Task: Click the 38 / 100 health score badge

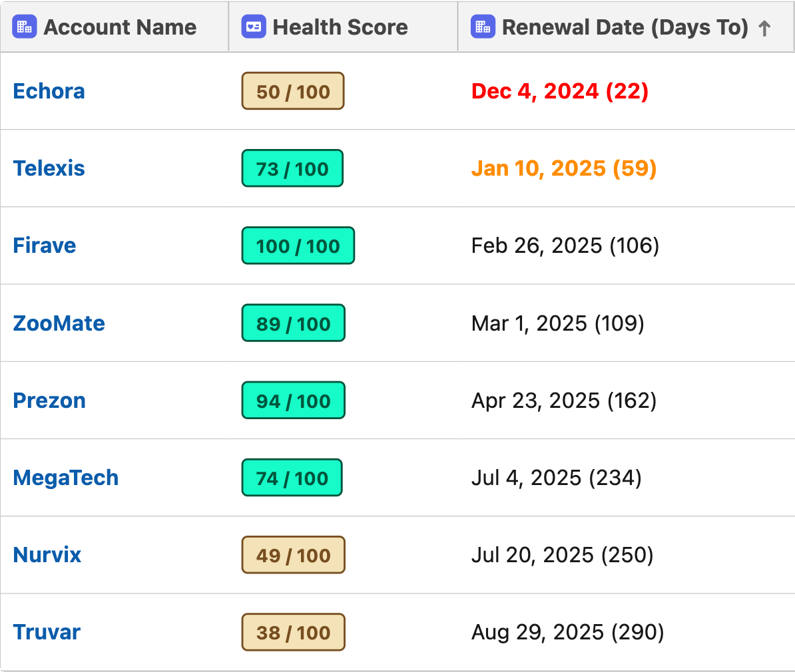Action: click(294, 633)
